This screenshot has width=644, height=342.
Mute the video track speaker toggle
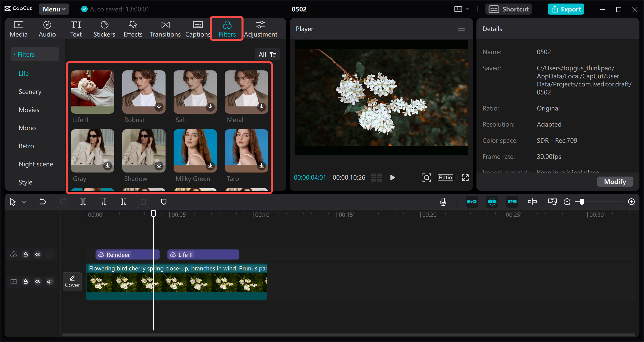click(x=50, y=282)
